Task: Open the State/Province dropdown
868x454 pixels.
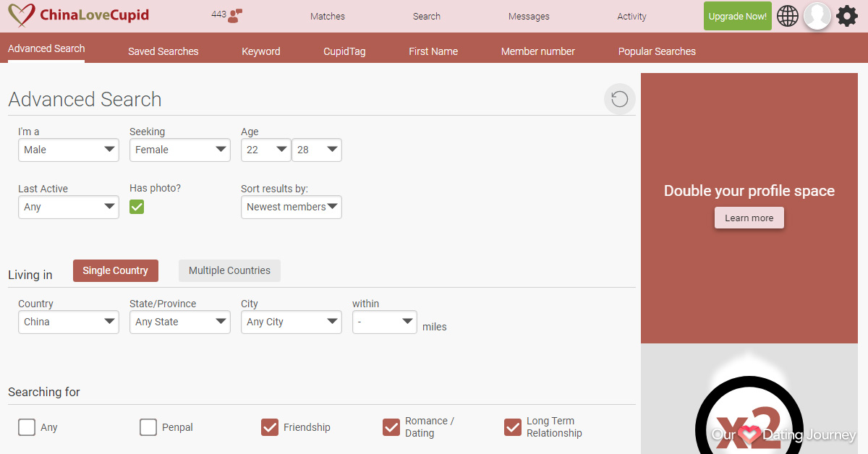Action: tap(180, 322)
